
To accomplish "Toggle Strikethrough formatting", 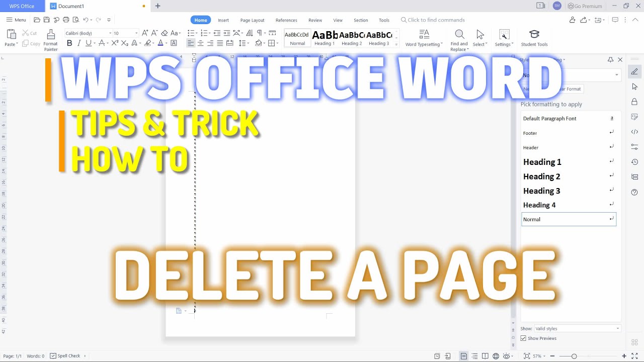I will click(101, 43).
